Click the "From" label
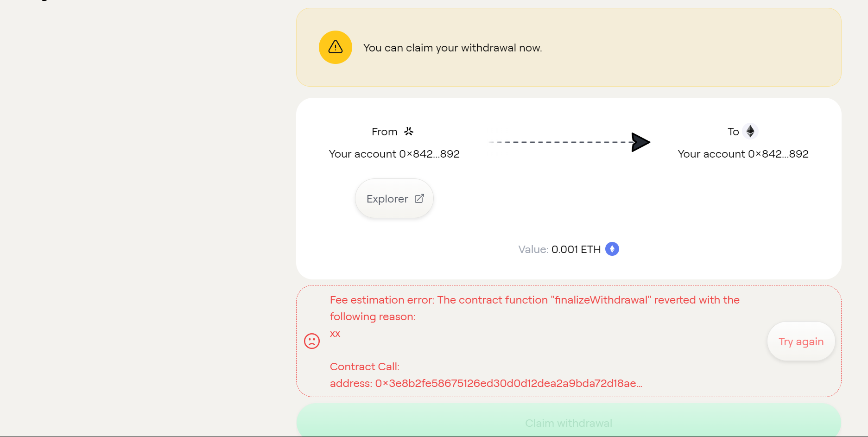This screenshot has height=437, width=868. pos(384,132)
